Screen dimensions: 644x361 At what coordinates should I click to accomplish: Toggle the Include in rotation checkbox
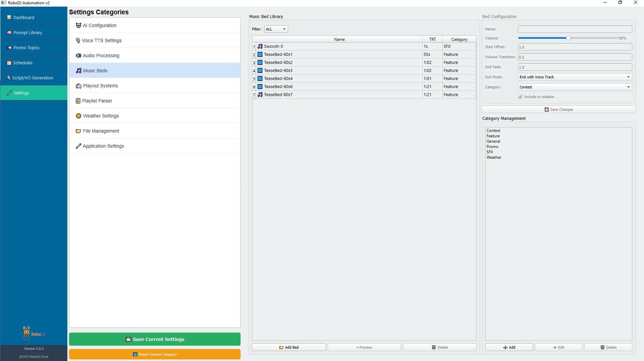(x=520, y=97)
